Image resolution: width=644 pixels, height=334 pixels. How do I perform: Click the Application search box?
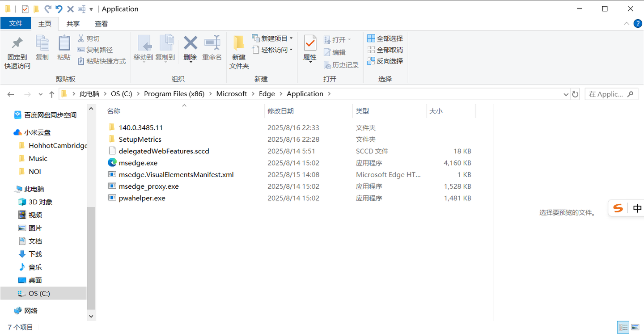[611, 94]
